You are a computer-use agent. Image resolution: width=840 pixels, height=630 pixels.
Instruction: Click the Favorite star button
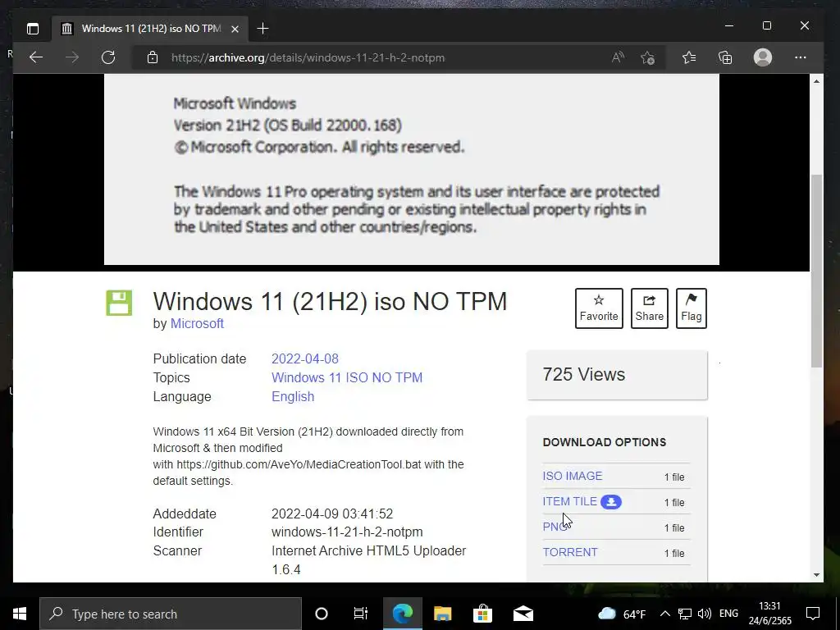point(599,308)
